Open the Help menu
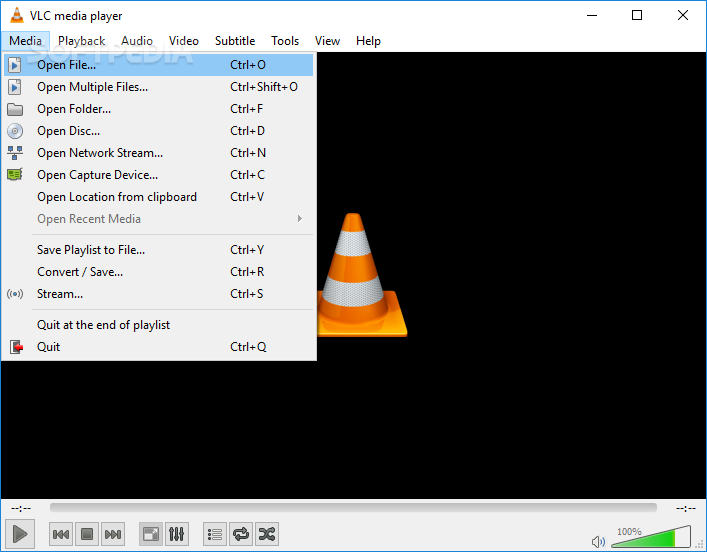This screenshot has height=552, width=707. (368, 41)
